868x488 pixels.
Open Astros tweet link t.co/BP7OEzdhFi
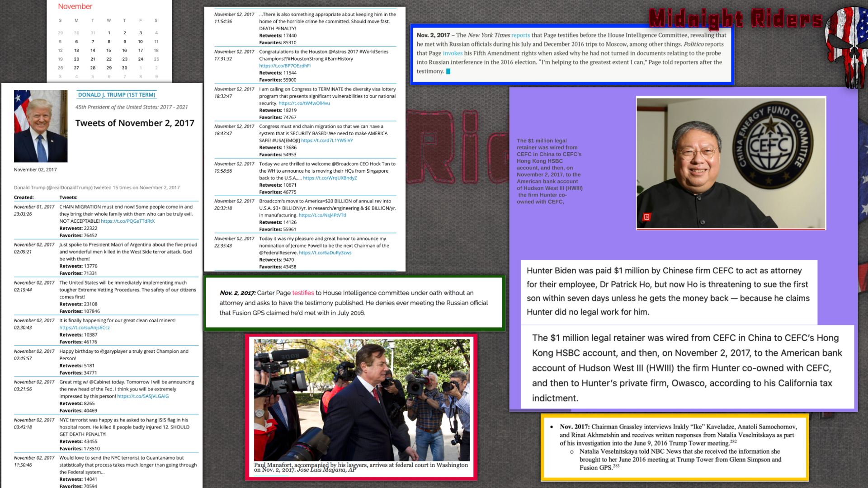coord(285,66)
